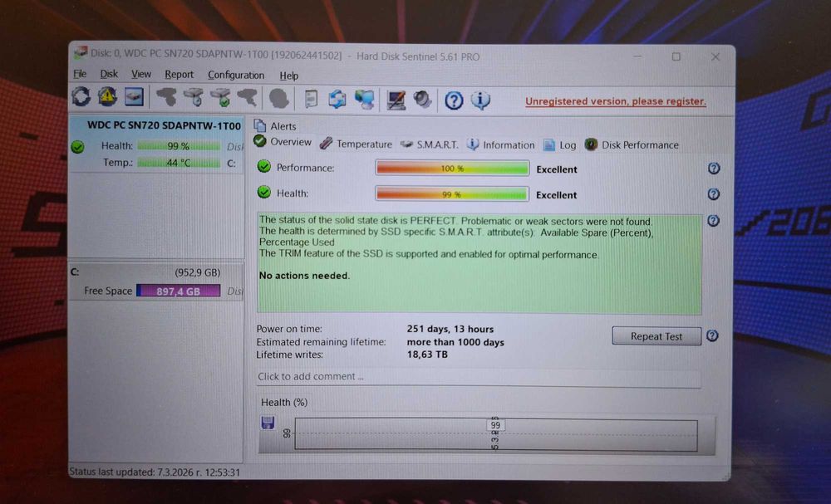The width and height of the screenshot is (831, 504).
Task: Click the '251 days, 13 hours' power on value
Action: pyautogui.click(x=450, y=330)
